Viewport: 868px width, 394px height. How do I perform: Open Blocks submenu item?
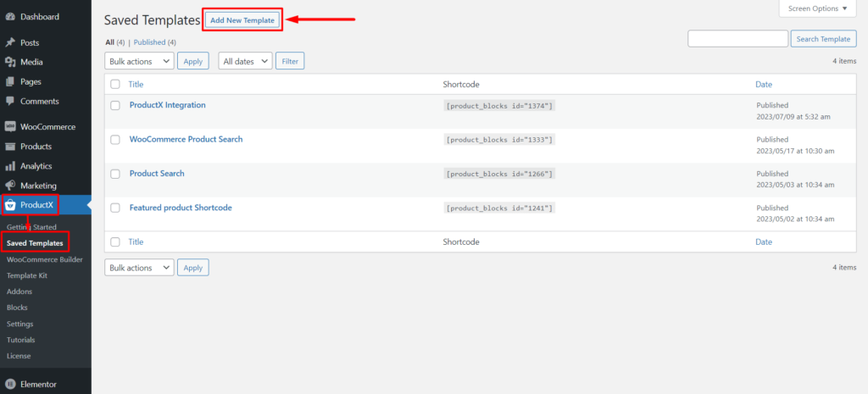(x=17, y=307)
